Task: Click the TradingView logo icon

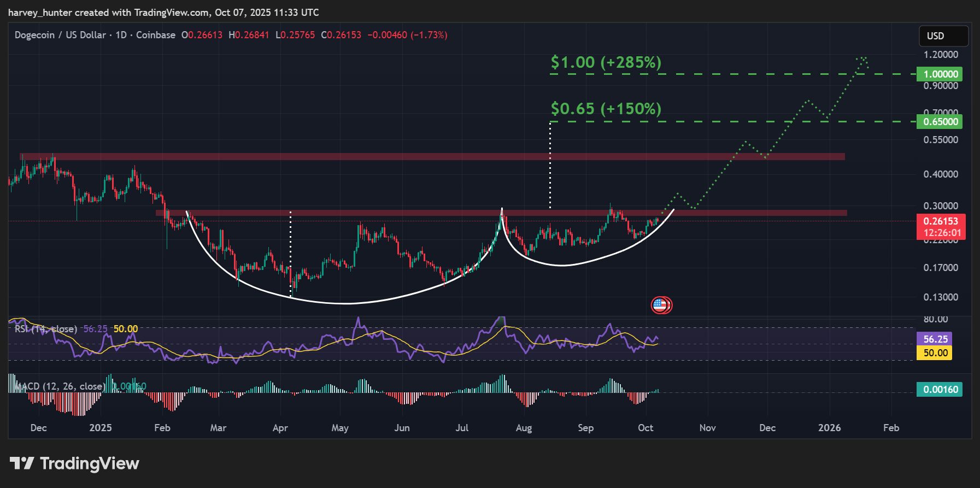Action: pyautogui.click(x=22, y=464)
